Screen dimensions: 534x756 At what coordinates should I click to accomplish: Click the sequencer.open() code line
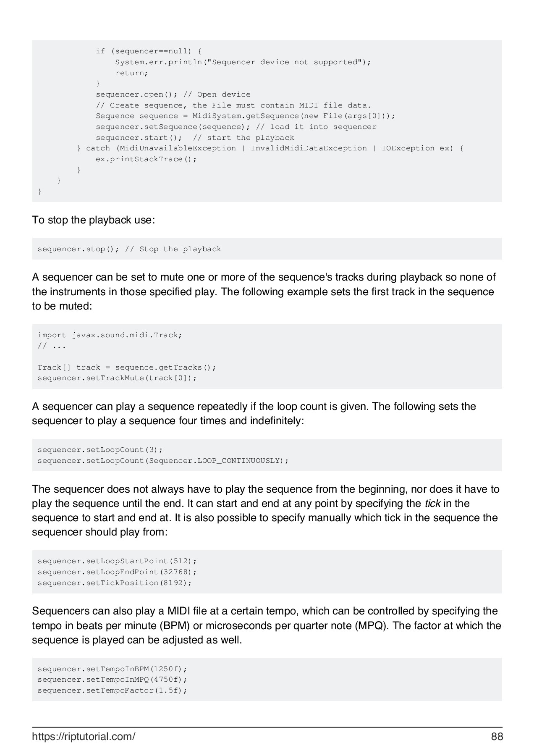coord(173,94)
